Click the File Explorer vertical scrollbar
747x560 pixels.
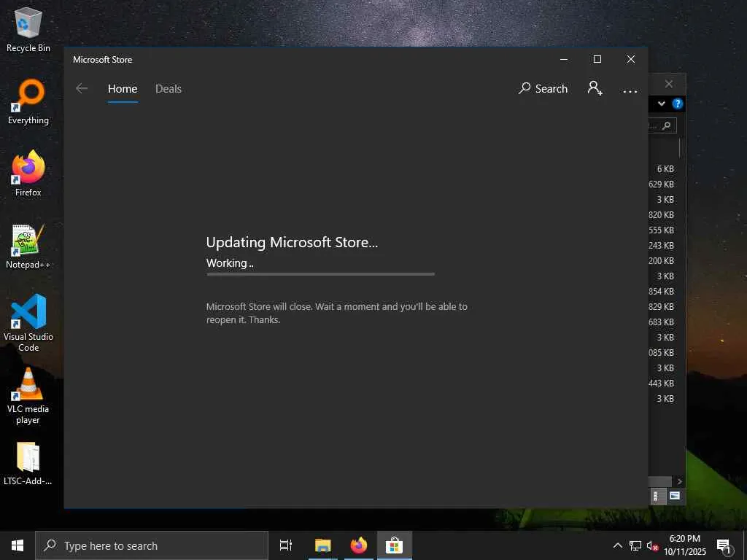(x=679, y=147)
